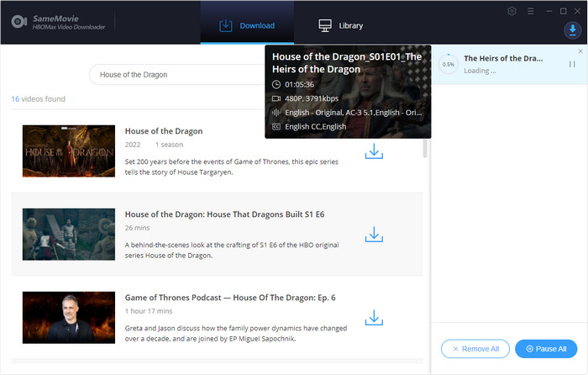Open the House of the Dragon poster thumbnail
Screen dimensions: 588x375
pyautogui.click(x=68, y=151)
